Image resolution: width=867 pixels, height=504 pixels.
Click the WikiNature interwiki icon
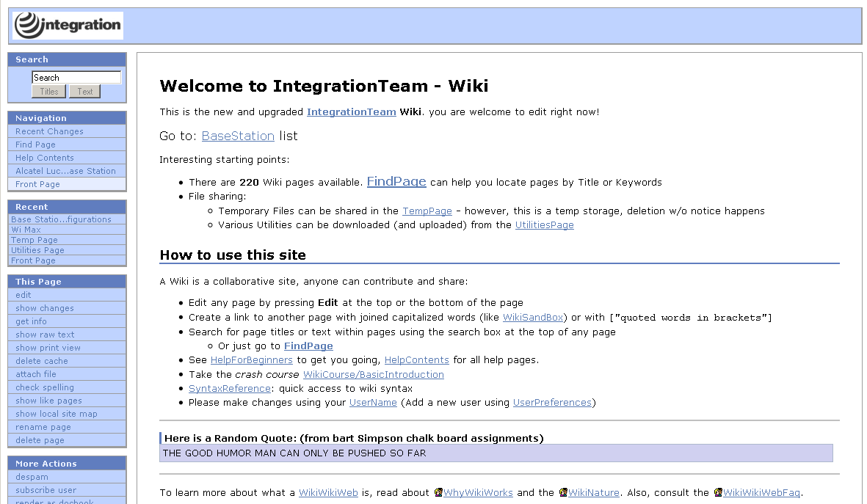563,492
